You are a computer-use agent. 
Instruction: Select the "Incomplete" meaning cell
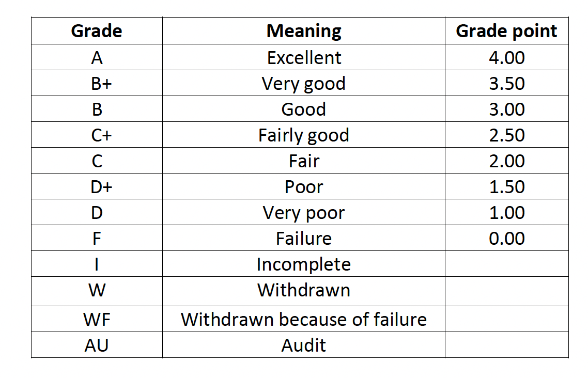pos(304,264)
